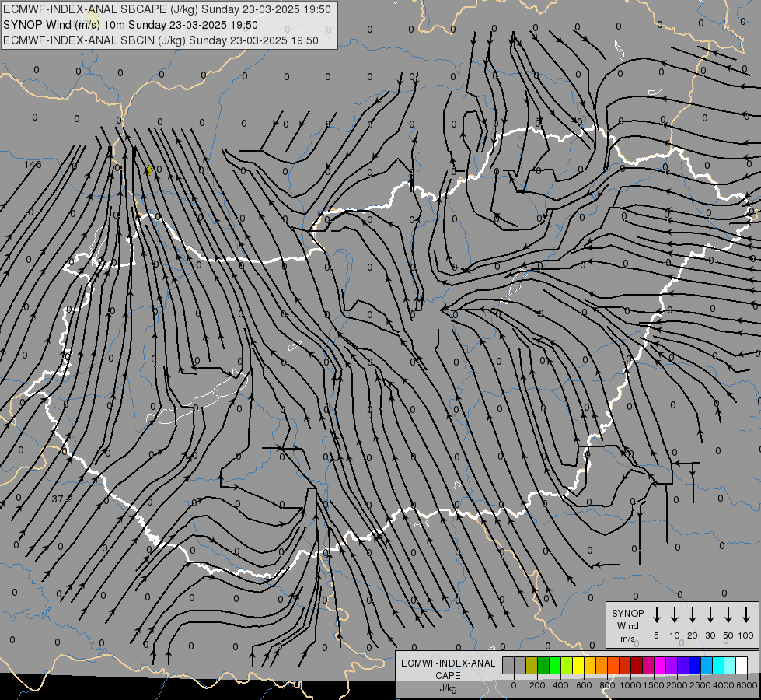Pick the pure blue swatch left of 2500
761x700 pixels.
coord(695,666)
